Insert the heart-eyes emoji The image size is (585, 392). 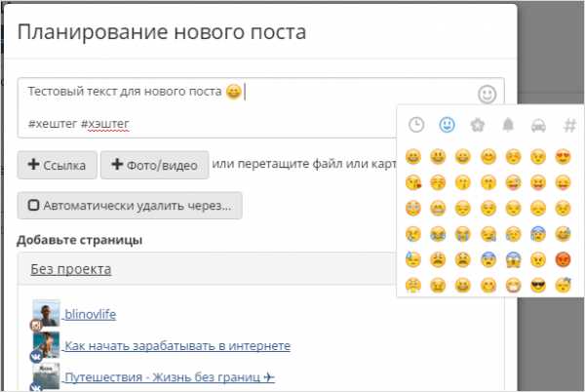point(563,157)
